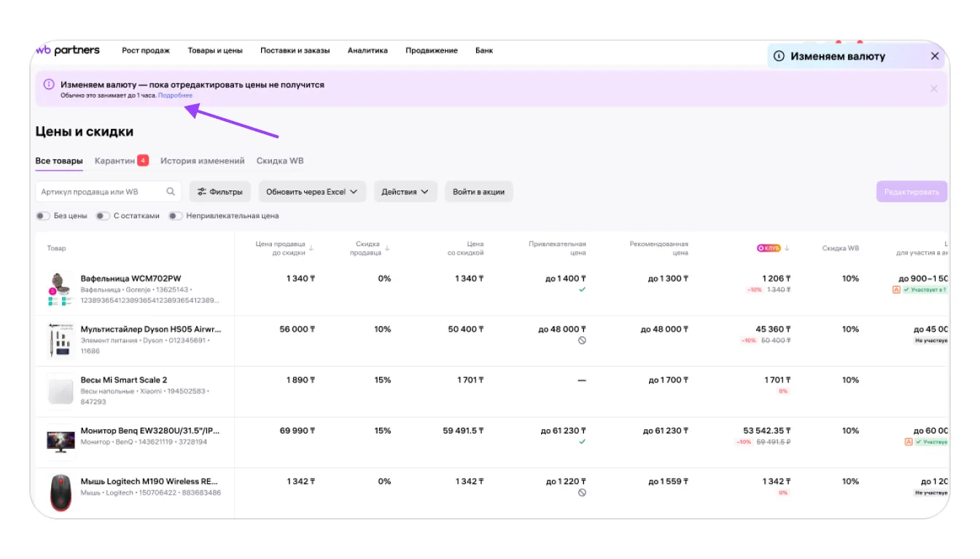The width and height of the screenshot is (980, 559).
Task: Close the purple currency change banner
Action: point(933,88)
